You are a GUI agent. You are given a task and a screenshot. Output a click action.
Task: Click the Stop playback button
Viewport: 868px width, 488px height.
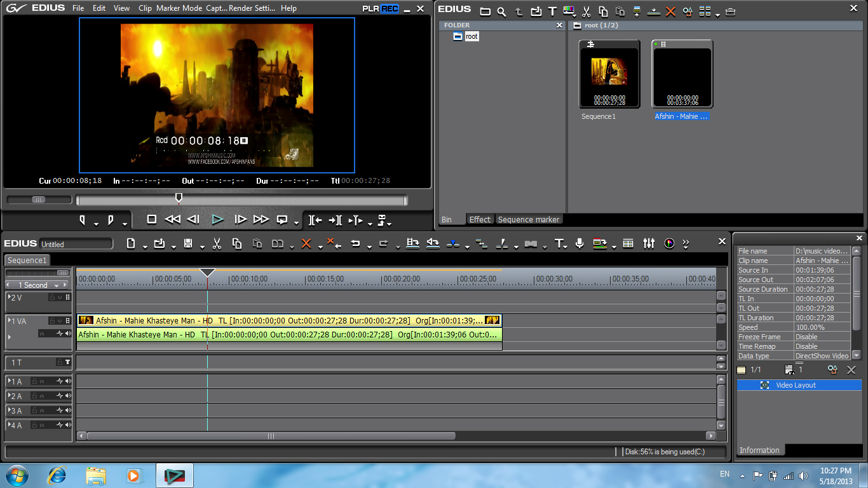click(151, 219)
